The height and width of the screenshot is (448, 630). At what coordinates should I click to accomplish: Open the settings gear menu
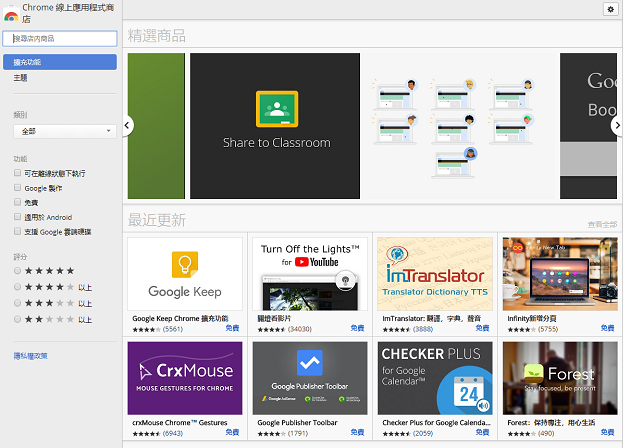610,9
